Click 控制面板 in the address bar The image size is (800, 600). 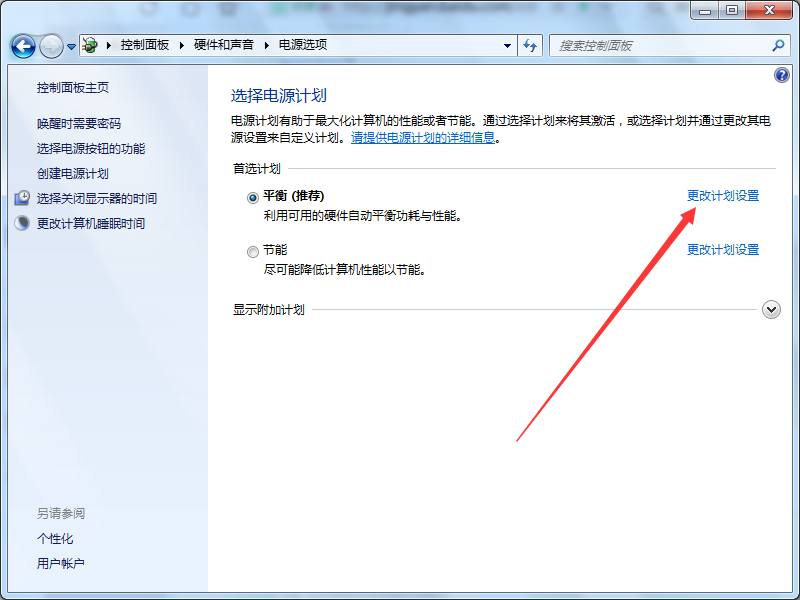pyautogui.click(x=144, y=45)
